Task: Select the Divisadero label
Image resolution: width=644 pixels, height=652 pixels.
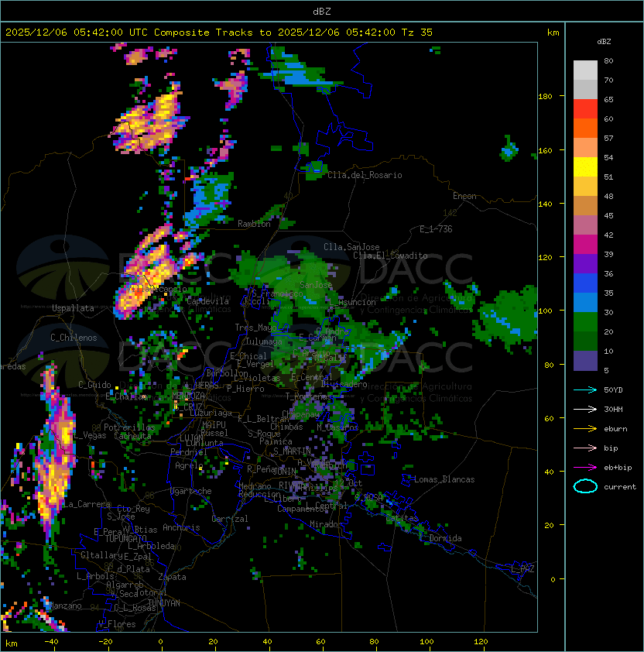Action: (344, 384)
